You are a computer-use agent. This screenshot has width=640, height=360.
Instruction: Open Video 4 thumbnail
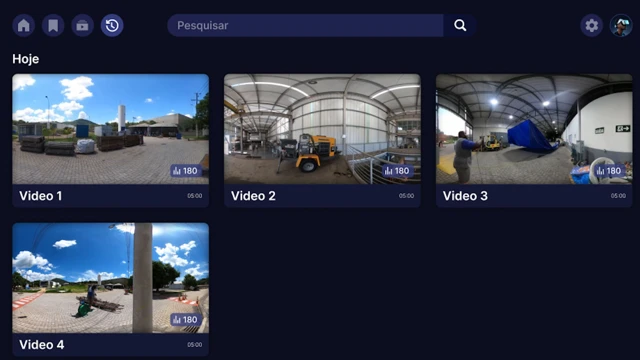tap(111, 278)
